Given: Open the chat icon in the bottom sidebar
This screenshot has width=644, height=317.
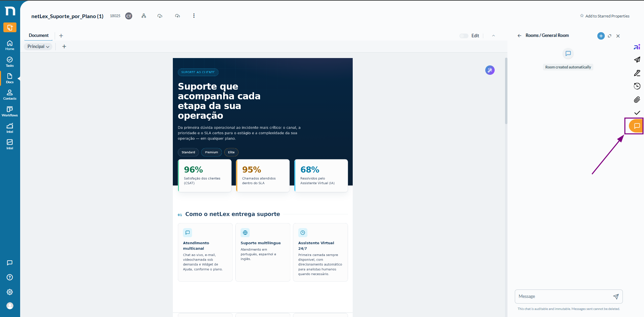Looking at the screenshot, I should (10, 263).
